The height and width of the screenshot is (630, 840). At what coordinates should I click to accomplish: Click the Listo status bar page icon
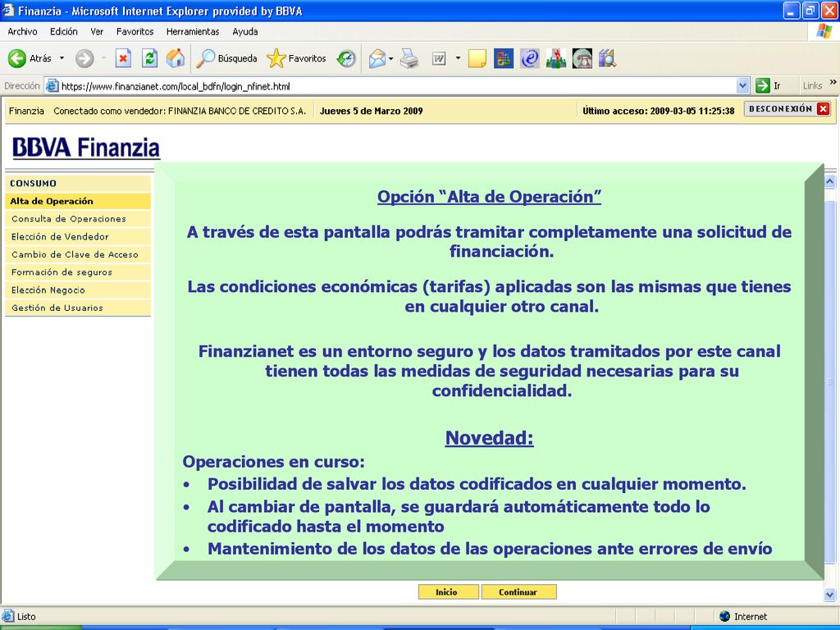pos(7,616)
